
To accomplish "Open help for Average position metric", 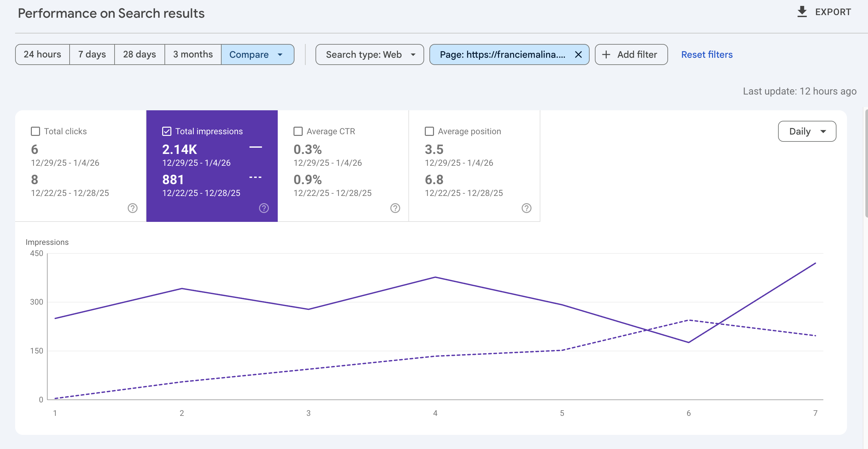I will tap(526, 208).
